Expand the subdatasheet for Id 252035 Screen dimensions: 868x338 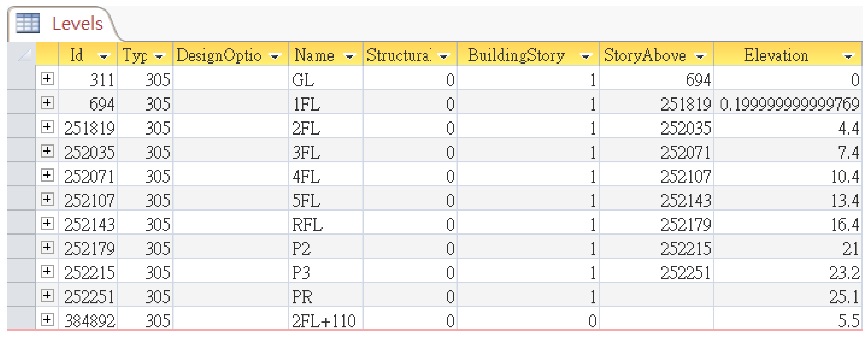[x=47, y=151]
